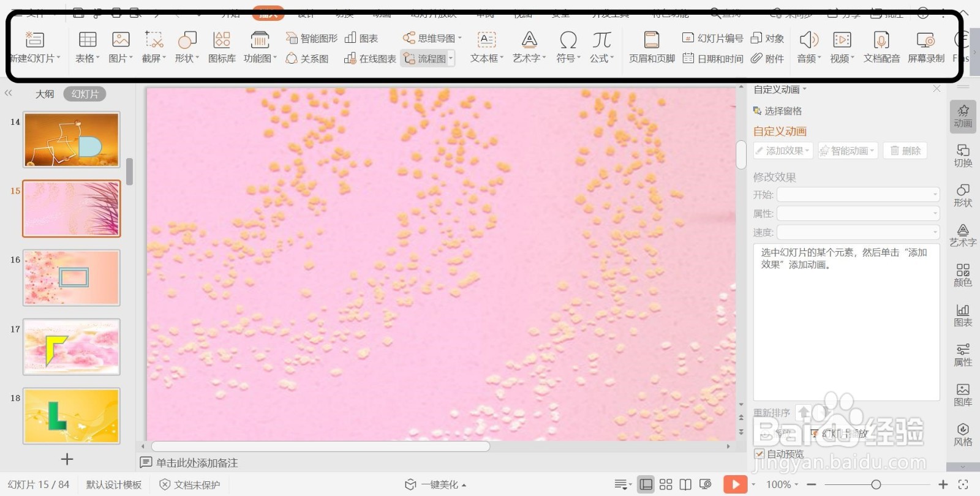This screenshot has height=496, width=980.
Task: Expand the 流程图 flowchart dropdown
Action: point(451,58)
